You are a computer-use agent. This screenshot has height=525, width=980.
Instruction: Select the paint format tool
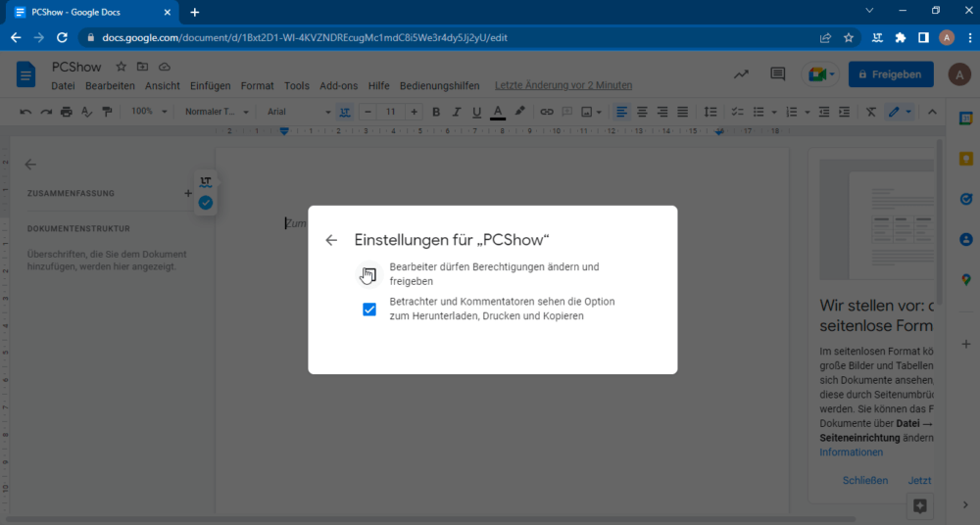(108, 112)
